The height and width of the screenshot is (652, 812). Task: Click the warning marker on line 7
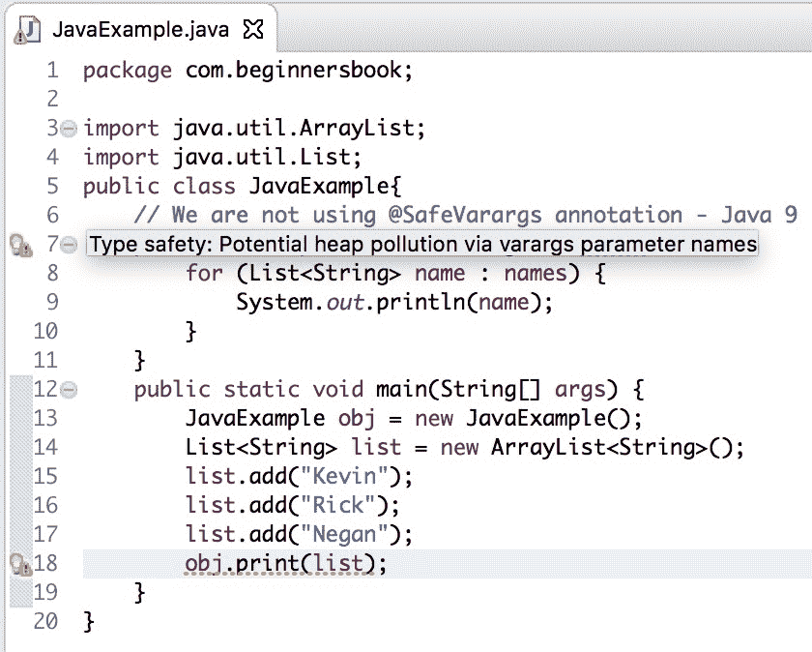coord(21,245)
